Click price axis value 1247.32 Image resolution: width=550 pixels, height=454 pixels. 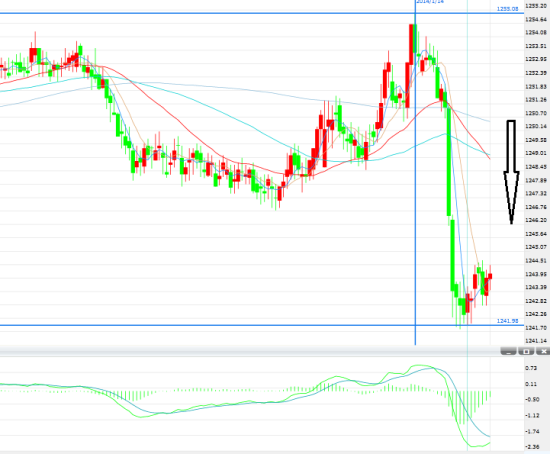pyautogui.click(x=536, y=194)
